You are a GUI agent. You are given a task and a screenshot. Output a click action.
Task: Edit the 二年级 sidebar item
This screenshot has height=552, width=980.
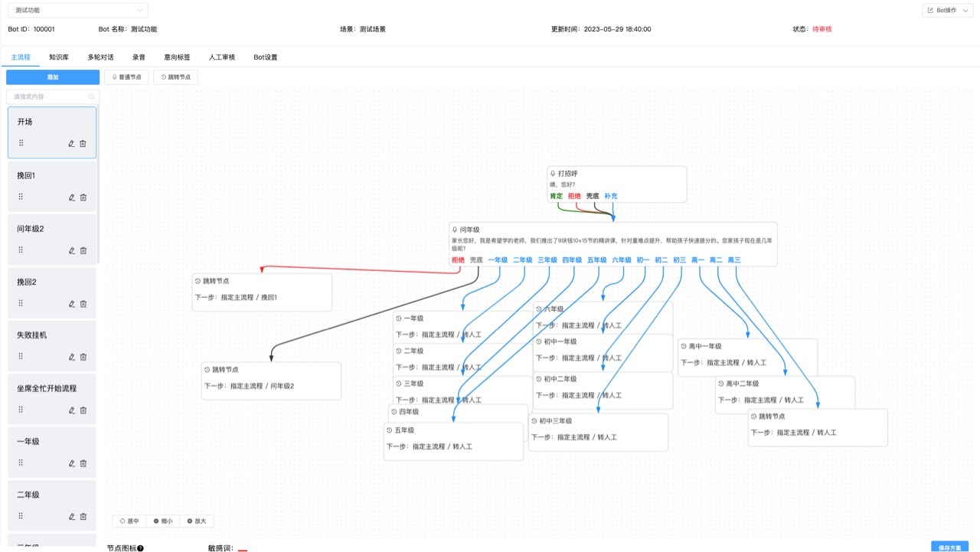pyautogui.click(x=71, y=516)
